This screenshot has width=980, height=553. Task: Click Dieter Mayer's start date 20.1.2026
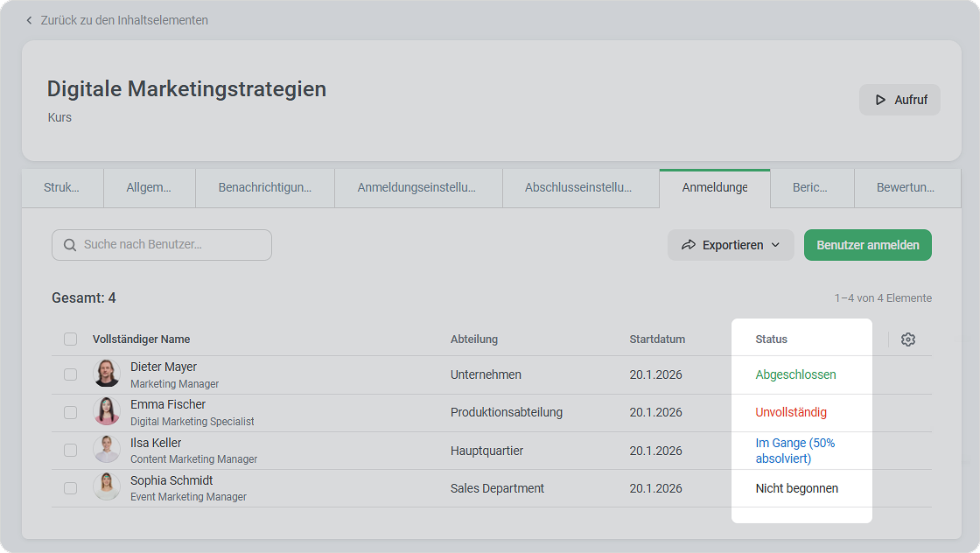(x=655, y=374)
